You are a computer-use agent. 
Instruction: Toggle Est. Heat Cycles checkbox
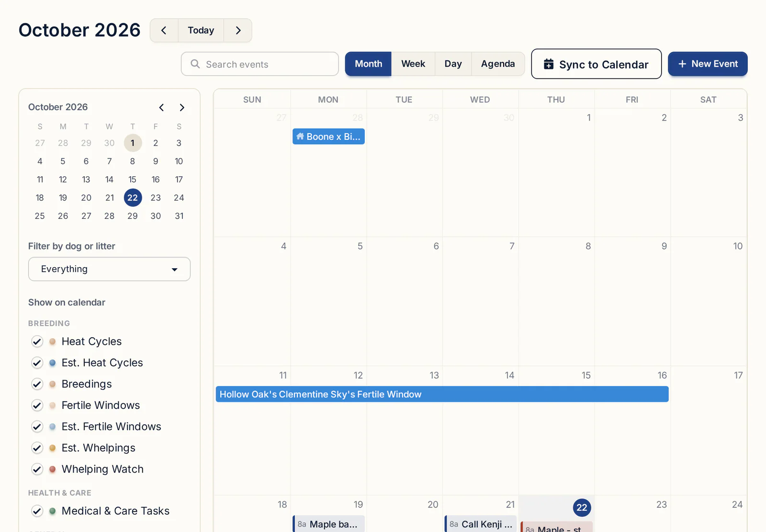point(37,363)
